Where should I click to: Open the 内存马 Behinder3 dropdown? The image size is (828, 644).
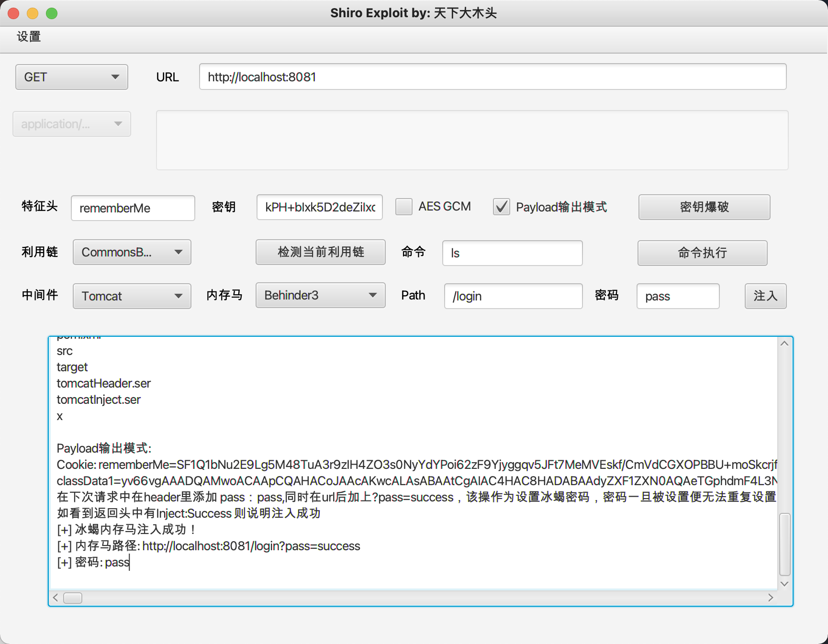pyautogui.click(x=321, y=295)
